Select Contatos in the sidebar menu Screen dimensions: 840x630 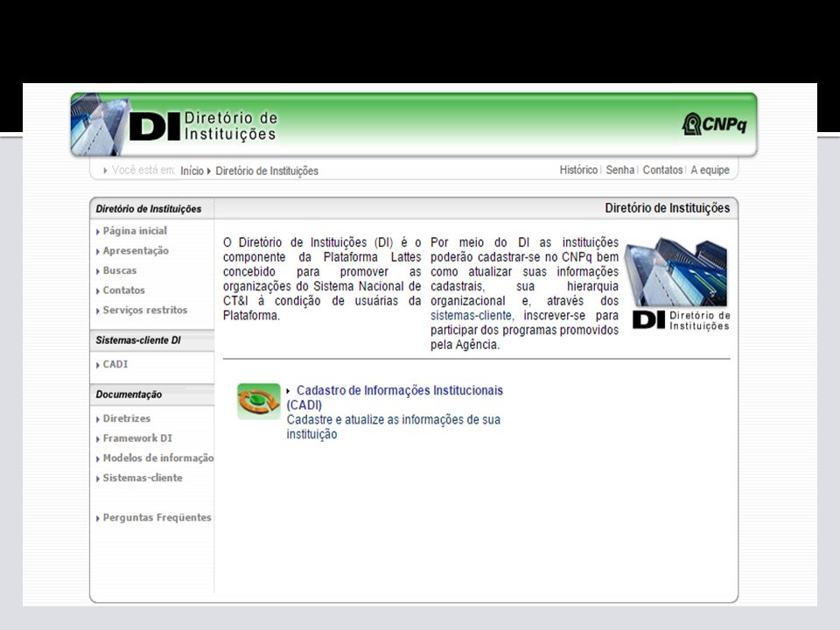[123, 290]
